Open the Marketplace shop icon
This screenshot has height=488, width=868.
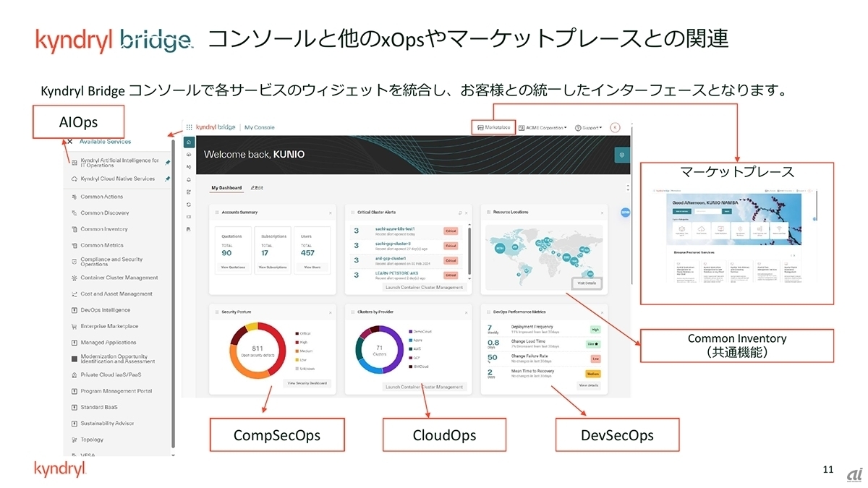pyautogui.click(x=480, y=127)
